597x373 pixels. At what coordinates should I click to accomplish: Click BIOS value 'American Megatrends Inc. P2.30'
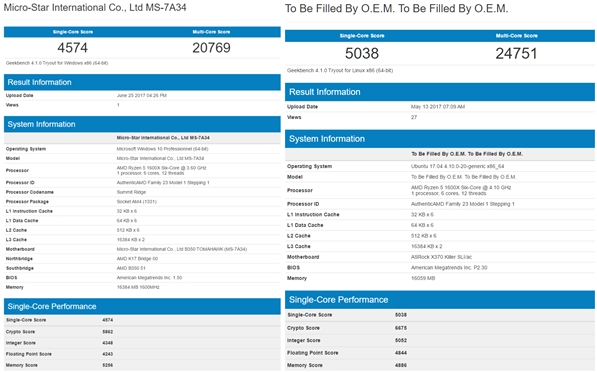point(449,268)
